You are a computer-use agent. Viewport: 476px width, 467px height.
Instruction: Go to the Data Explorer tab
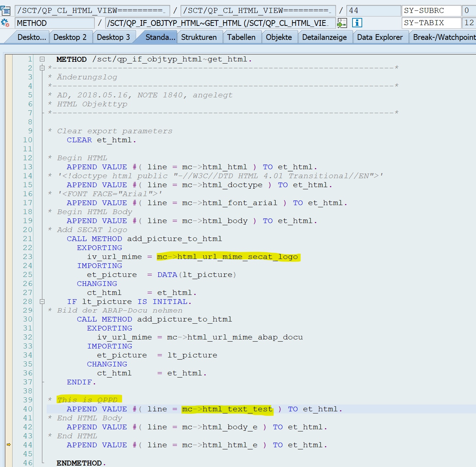point(380,37)
